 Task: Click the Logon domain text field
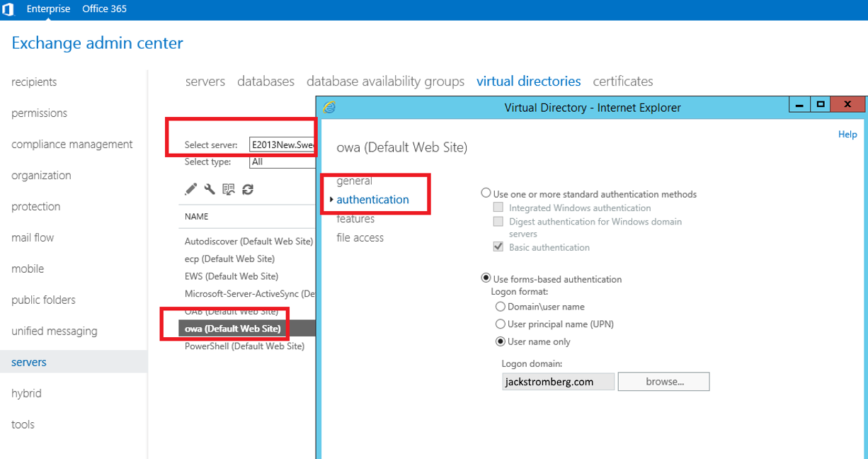tap(558, 382)
